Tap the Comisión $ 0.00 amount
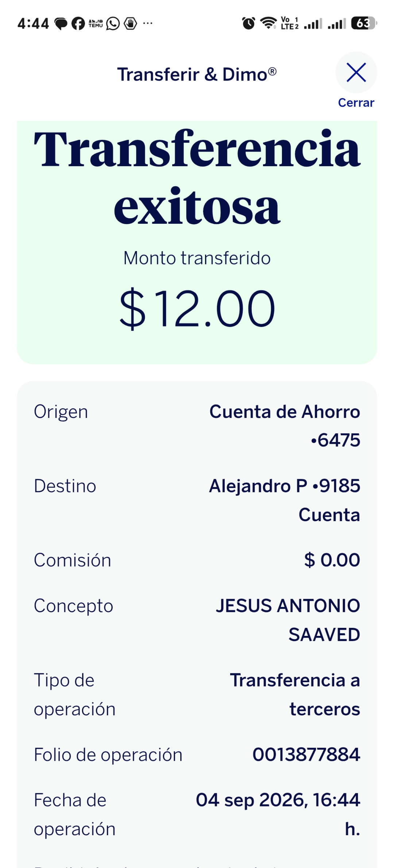This screenshot has height=868, width=394. click(x=332, y=560)
